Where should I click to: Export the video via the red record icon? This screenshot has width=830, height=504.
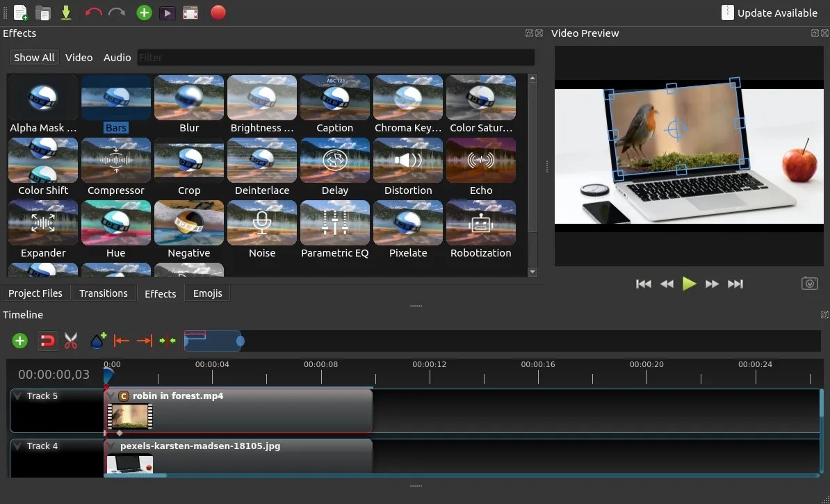[218, 13]
